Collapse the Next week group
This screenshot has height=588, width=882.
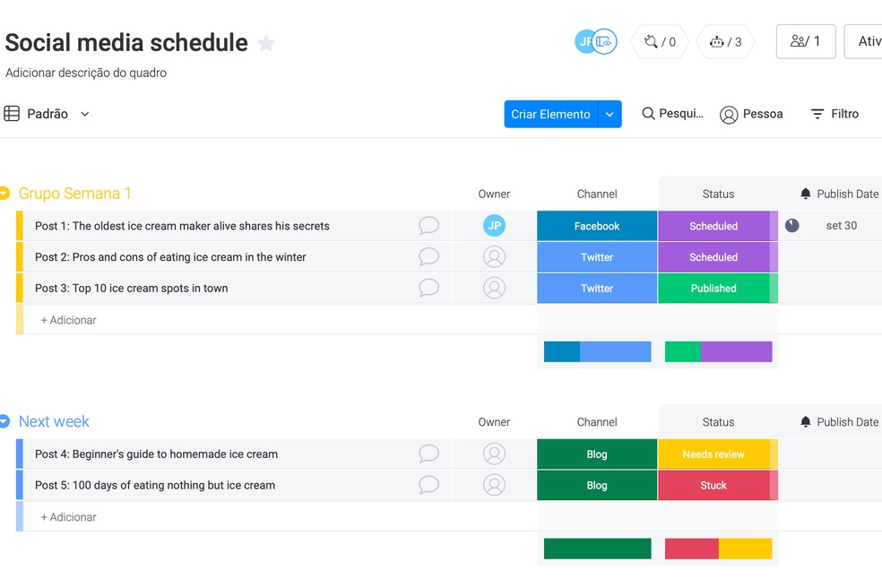tap(4, 421)
